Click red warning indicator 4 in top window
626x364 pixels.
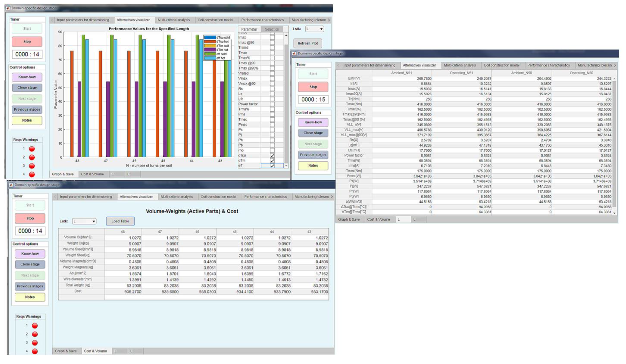point(32,175)
